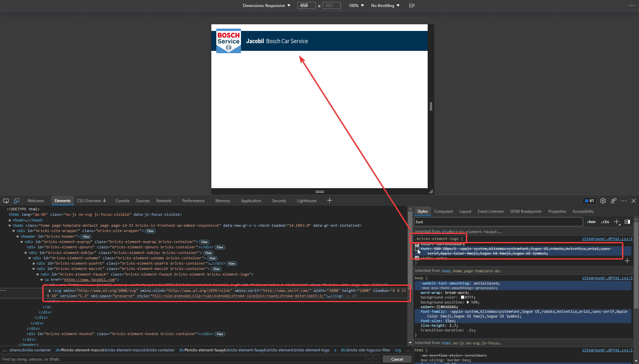This screenshot has height=364, width=639.
Task: Expand the bricks-element-poafrb div node
Action: point(34,264)
